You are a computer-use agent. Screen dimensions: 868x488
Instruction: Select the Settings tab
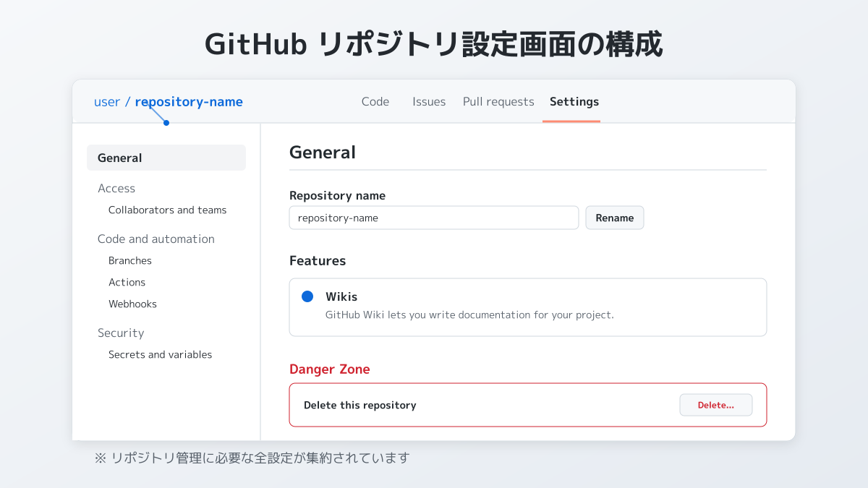click(x=574, y=102)
